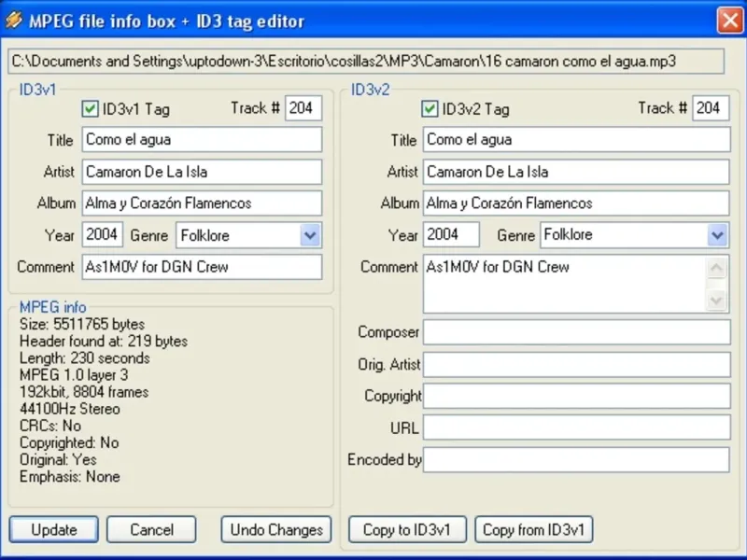Click the ID3v1 Artist field
Screen dimensions: 747x560
click(202, 172)
